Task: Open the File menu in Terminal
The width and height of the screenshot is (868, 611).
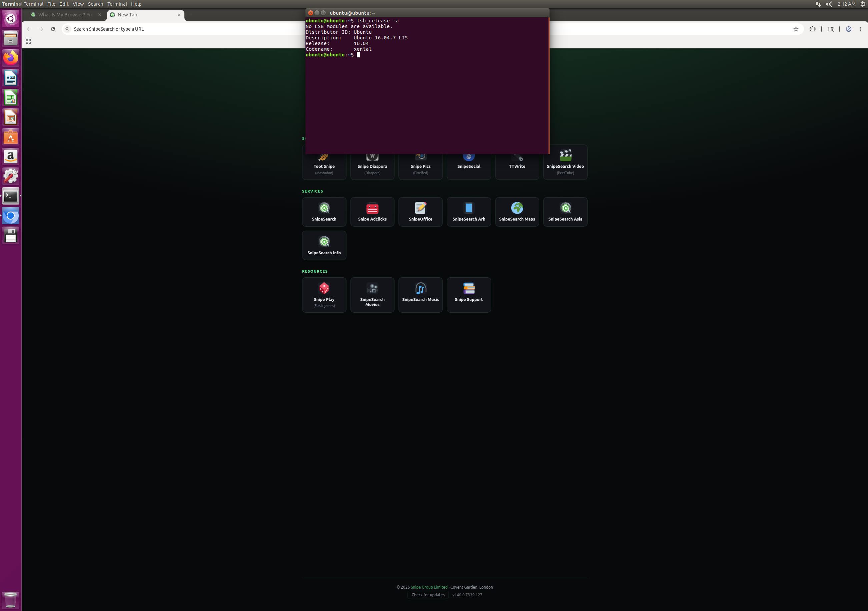Action: [x=51, y=4]
